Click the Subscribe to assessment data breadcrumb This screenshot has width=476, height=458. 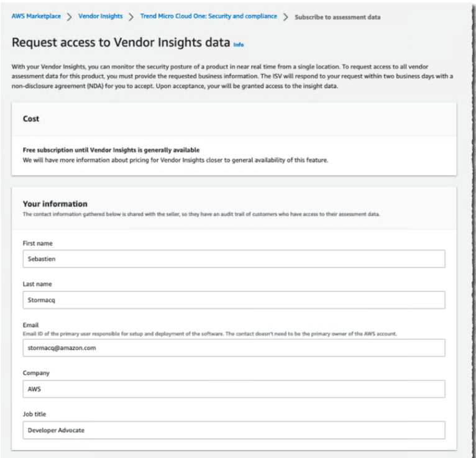click(x=337, y=17)
